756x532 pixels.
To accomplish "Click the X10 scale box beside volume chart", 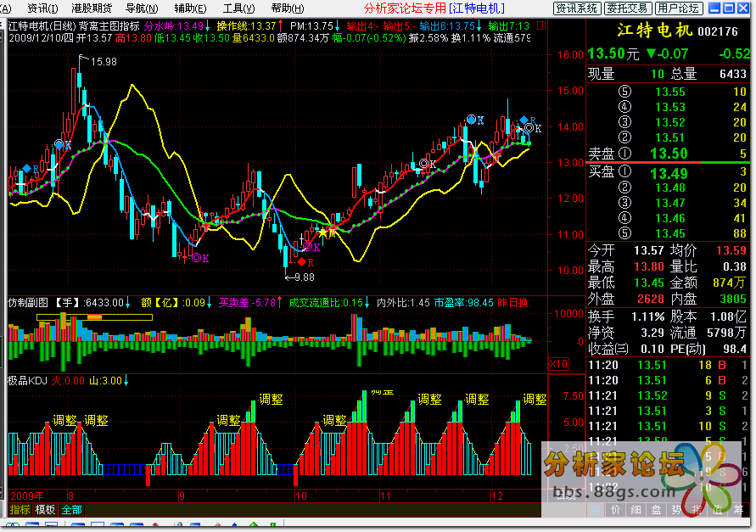I will (559, 364).
